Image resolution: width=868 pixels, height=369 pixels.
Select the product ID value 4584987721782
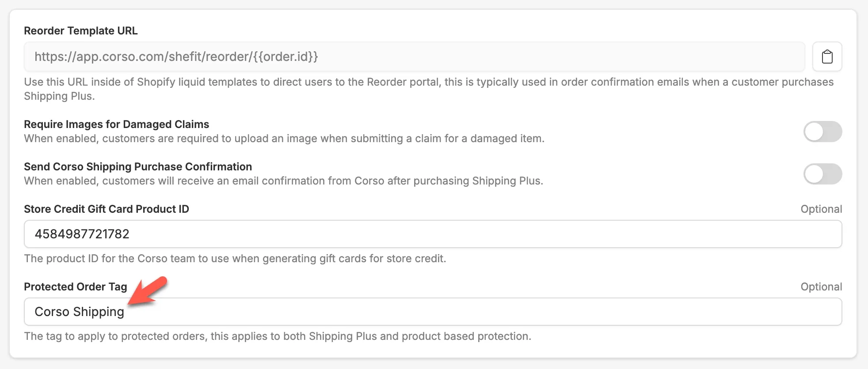click(82, 234)
